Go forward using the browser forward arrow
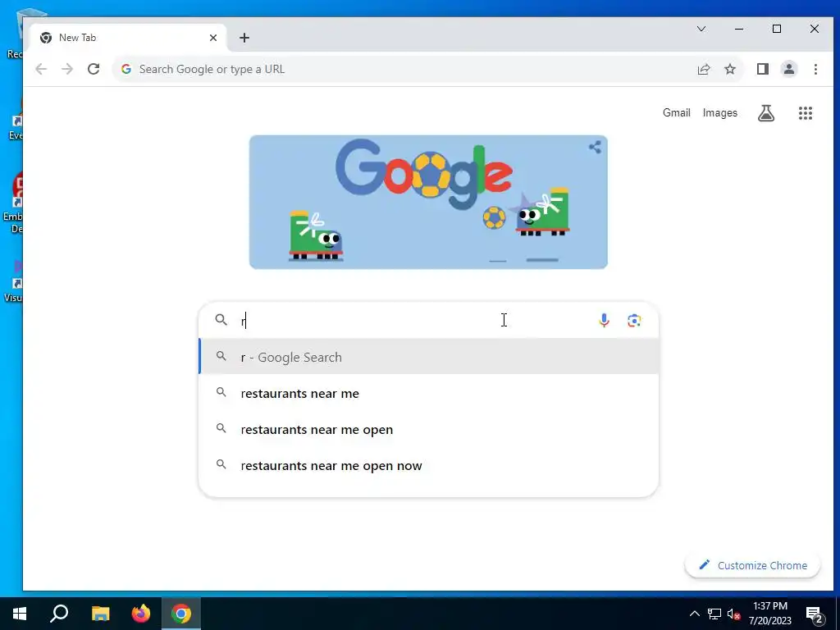Image resolution: width=840 pixels, height=630 pixels. (67, 69)
